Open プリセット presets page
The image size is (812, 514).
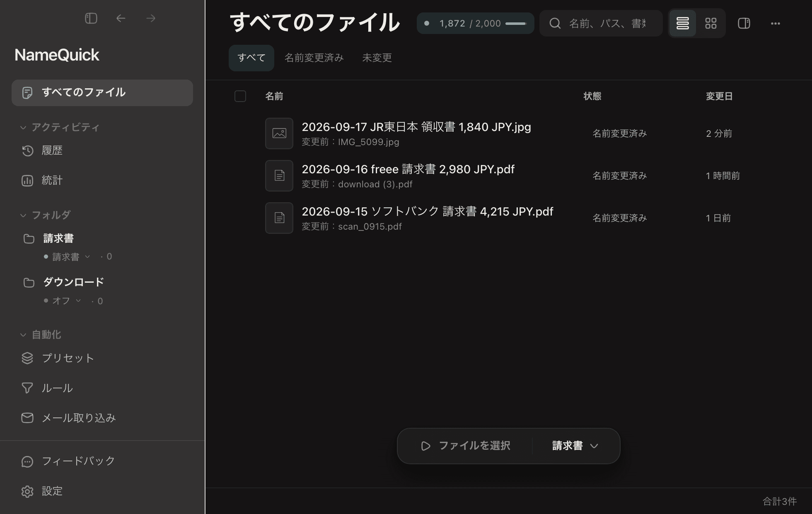pos(58,358)
